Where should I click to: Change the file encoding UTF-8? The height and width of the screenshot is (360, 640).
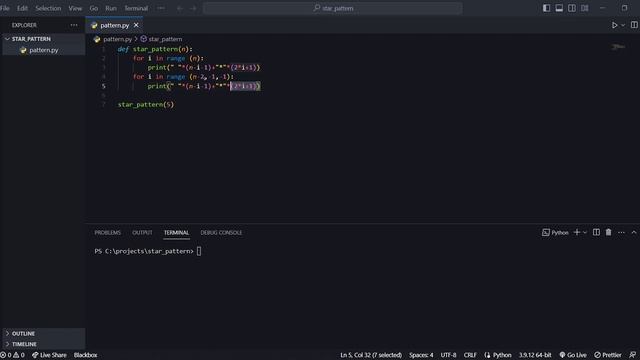tap(448, 355)
